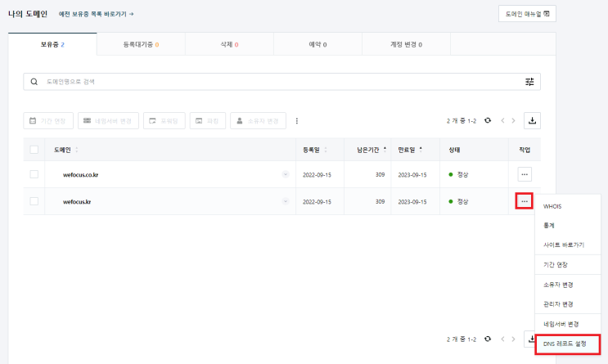The width and height of the screenshot is (608, 364).
Task: Click the 포워딩 toolbar button
Action: pos(164,121)
